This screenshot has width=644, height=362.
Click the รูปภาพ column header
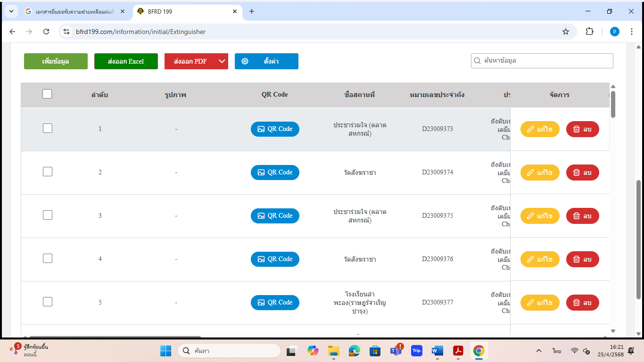click(x=176, y=95)
